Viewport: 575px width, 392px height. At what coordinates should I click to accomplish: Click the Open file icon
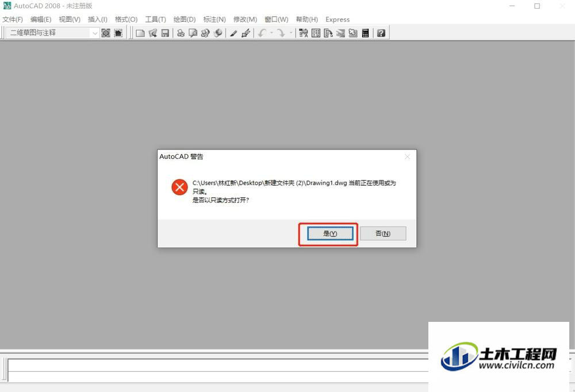pos(152,33)
